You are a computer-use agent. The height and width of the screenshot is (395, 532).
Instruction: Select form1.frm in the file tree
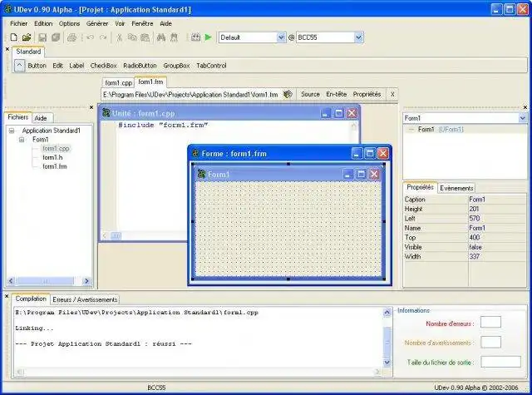coord(55,166)
